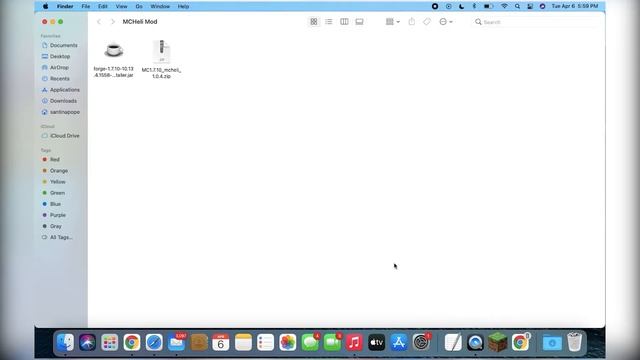640x360 pixels.
Task: Open Mail from the Dock
Action: click(176, 342)
